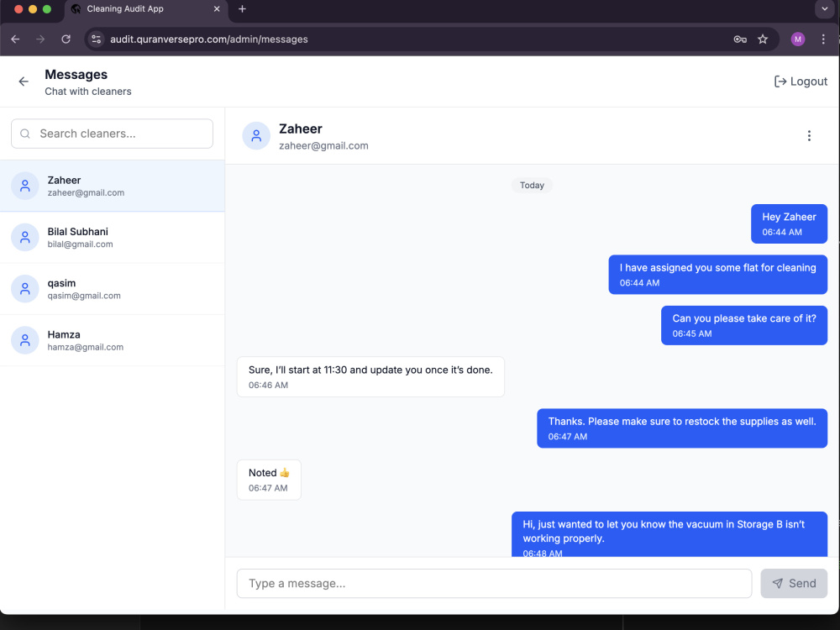Click qasim's avatar icon

[25, 289]
